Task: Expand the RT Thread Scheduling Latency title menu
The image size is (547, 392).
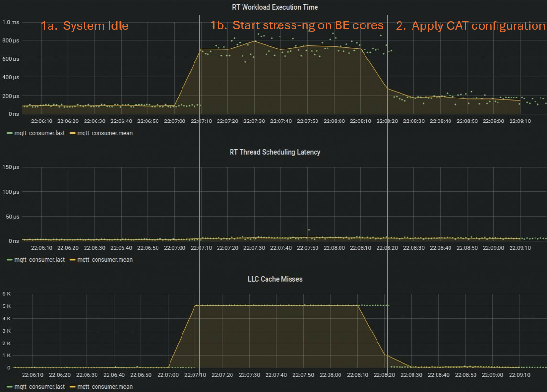Action: [275, 152]
